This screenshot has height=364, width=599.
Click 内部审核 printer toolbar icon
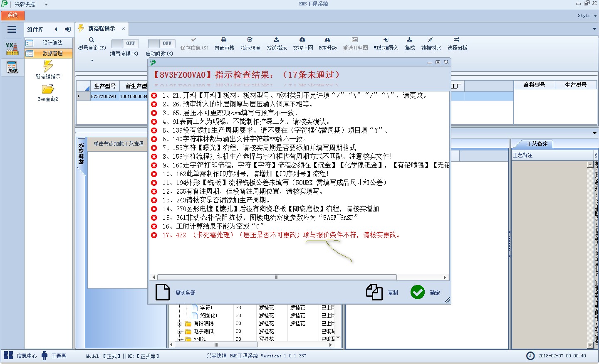(224, 40)
